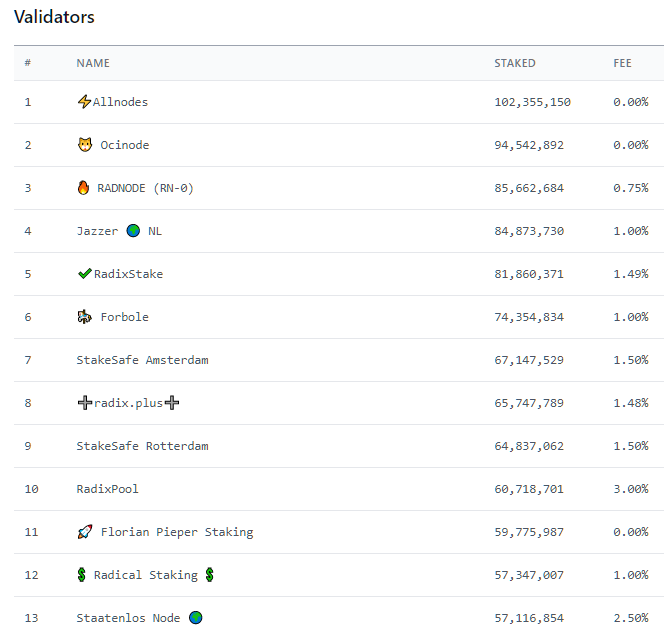Click the carousel horse icon beside Forbole
The image size is (664, 639).
(x=85, y=317)
